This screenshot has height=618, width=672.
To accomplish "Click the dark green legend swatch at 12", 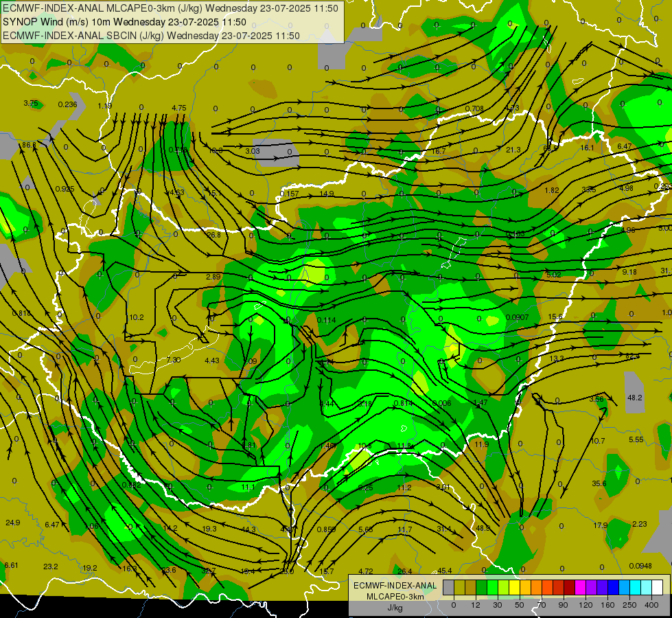I will (481, 588).
